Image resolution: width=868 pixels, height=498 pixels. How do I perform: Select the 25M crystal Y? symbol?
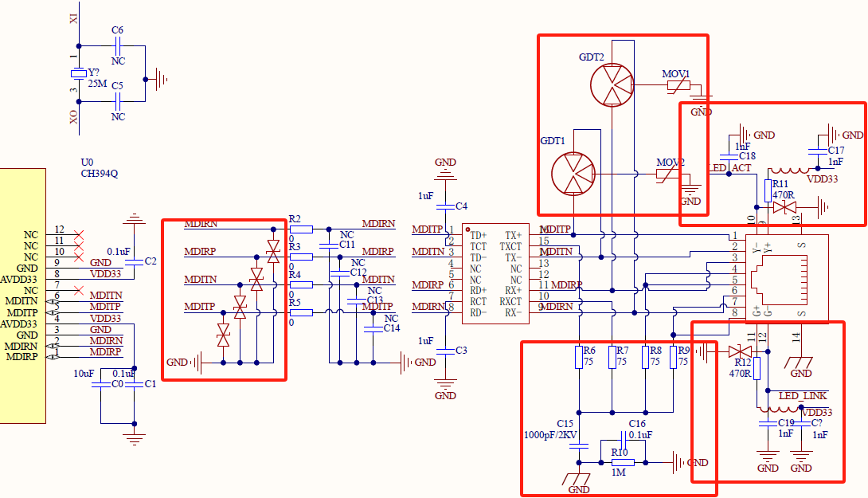(79, 73)
